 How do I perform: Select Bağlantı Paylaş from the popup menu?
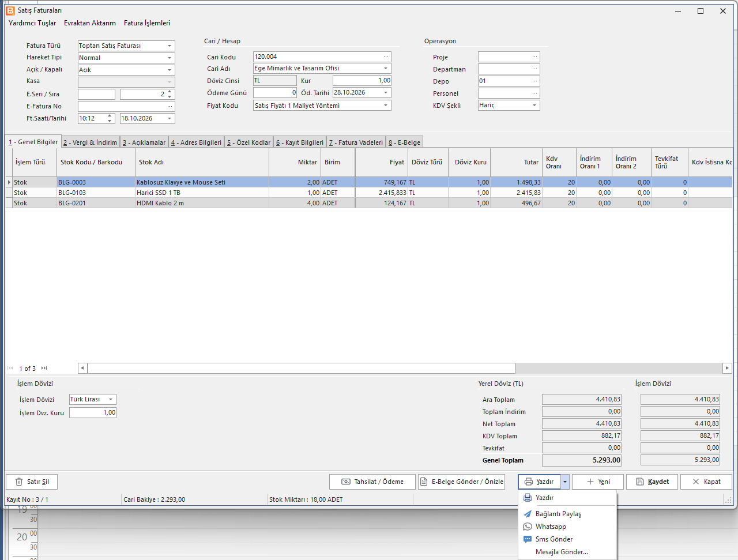pos(567,514)
